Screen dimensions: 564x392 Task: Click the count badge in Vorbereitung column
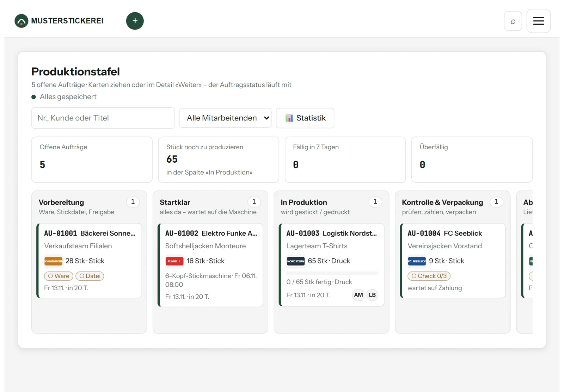(133, 202)
